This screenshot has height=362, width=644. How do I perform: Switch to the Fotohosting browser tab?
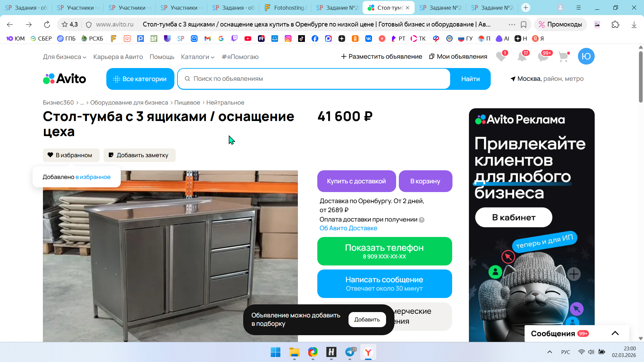click(x=285, y=8)
